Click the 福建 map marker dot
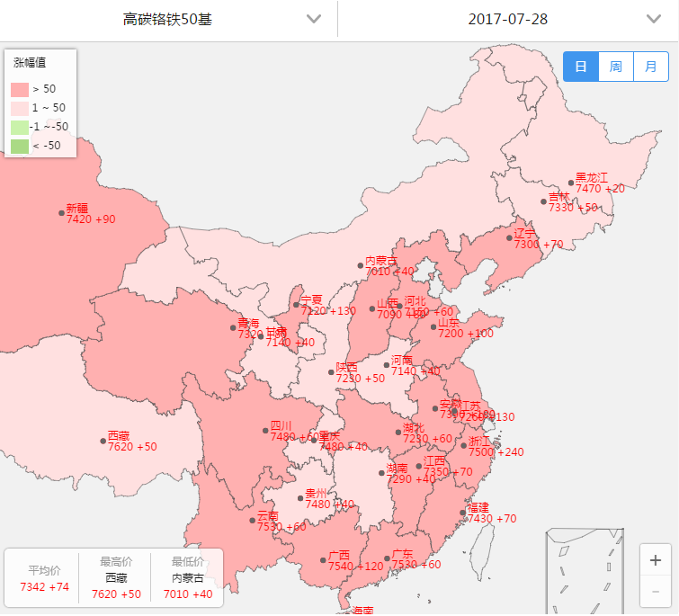 pos(463,513)
